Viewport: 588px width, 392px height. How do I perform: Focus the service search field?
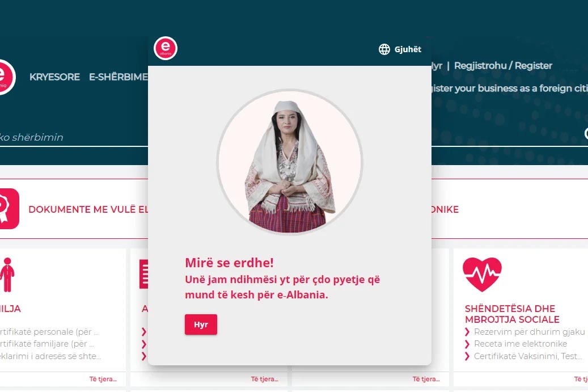[x=74, y=137]
